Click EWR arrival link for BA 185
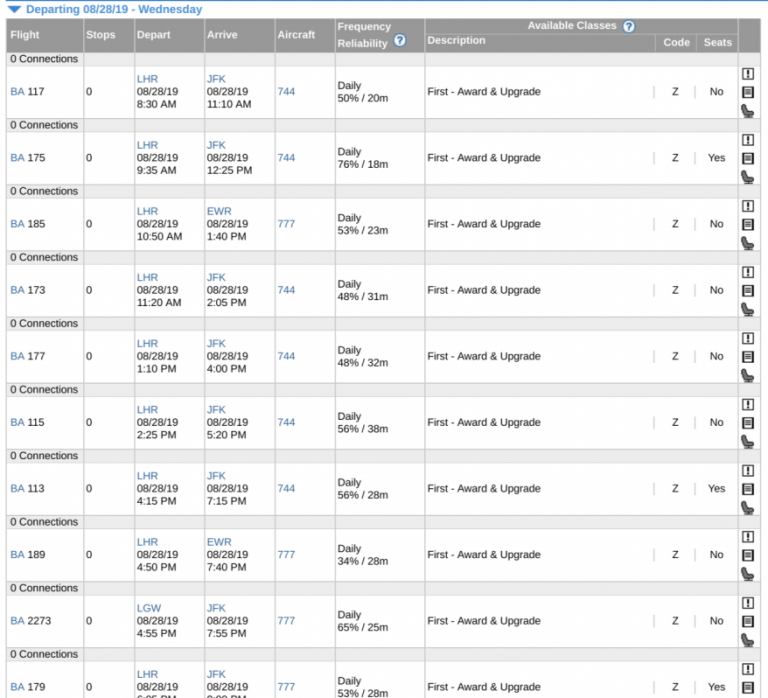This screenshot has width=768, height=698. point(218,211)
